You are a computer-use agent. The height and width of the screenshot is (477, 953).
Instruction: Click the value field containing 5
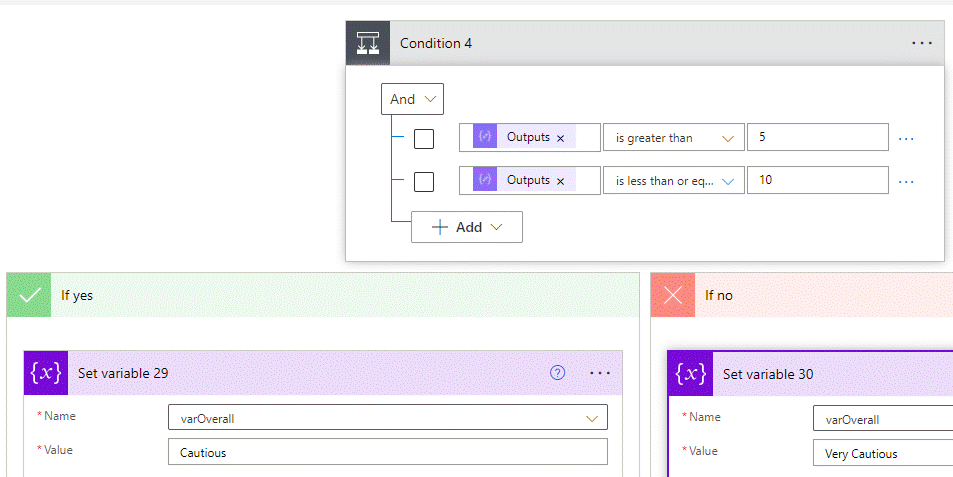click(818, 137)
